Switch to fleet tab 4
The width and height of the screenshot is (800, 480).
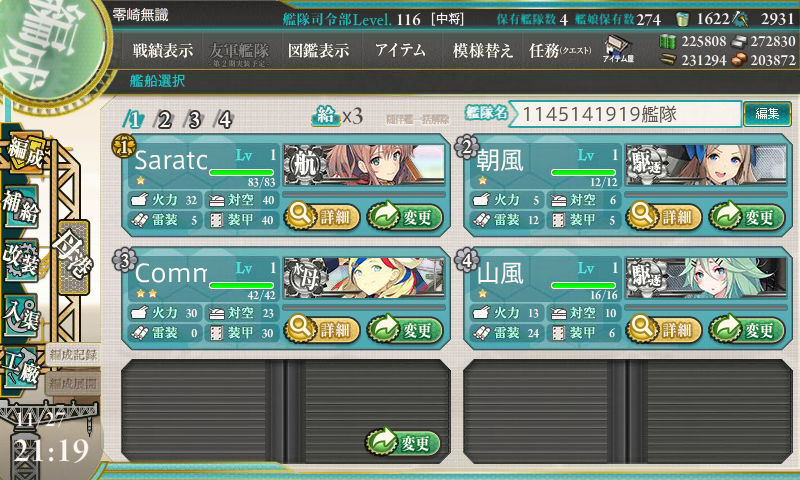224,120
